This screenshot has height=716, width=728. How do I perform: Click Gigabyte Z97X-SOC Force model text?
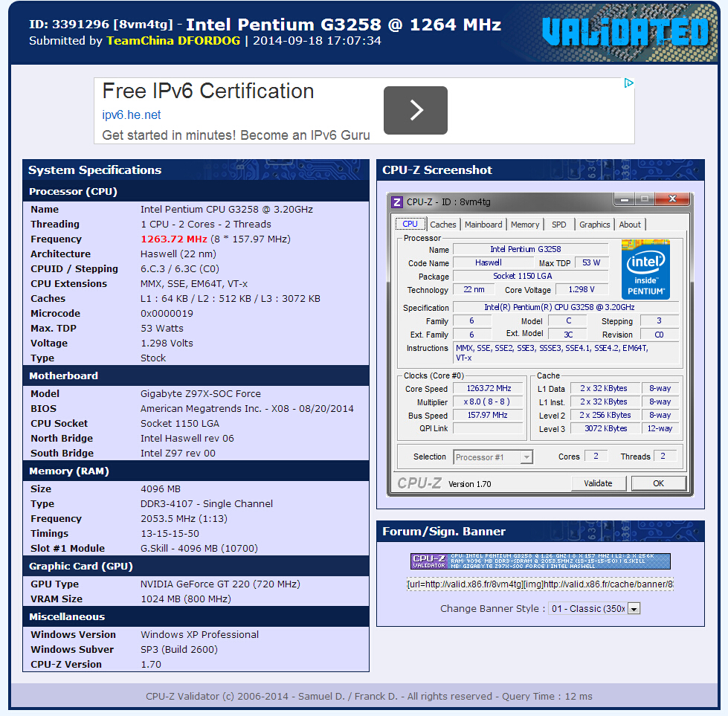tap(201, 394)
